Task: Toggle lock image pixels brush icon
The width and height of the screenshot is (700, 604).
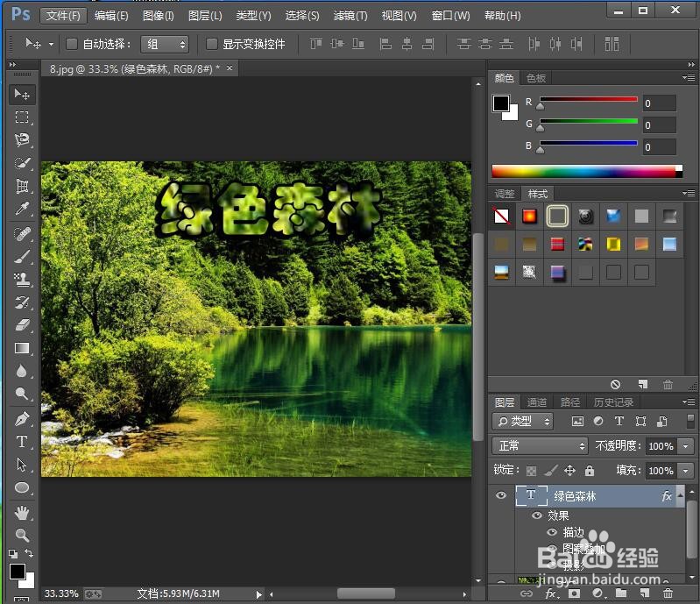Action: (551, 470)
